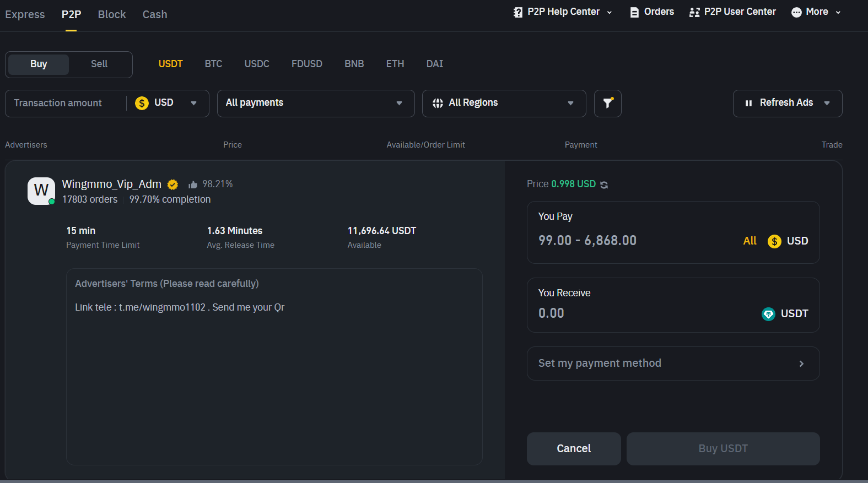
Task: Click the 15 min payment limit value
Action: pos(81,231)
